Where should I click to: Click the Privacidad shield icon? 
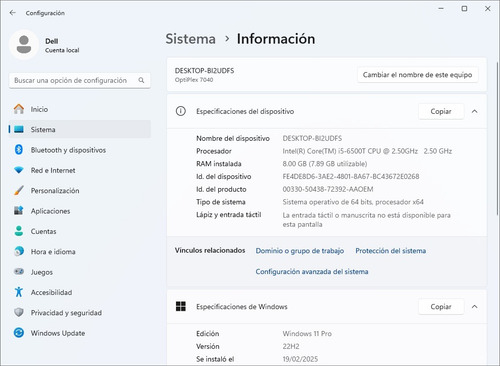(x=19, y=312)
